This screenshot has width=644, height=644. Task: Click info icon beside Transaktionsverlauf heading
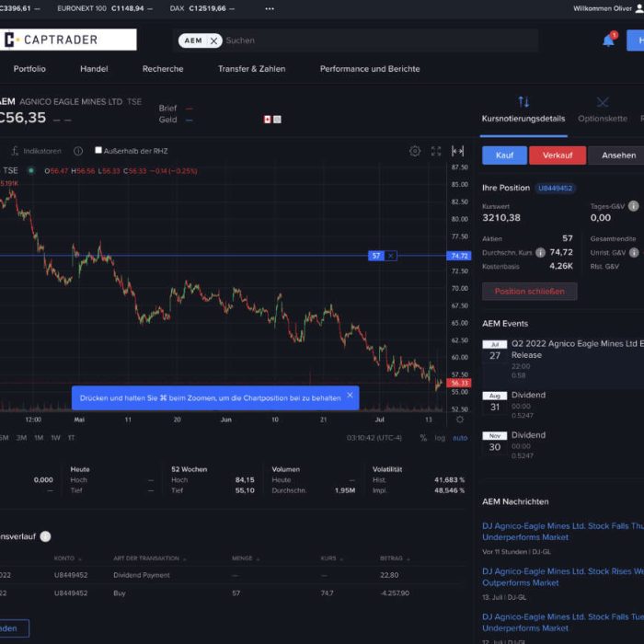click(45, 536)
